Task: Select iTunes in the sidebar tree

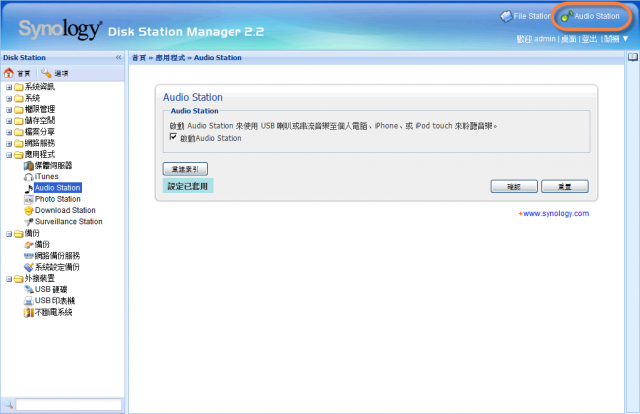Action: (47, 176)
